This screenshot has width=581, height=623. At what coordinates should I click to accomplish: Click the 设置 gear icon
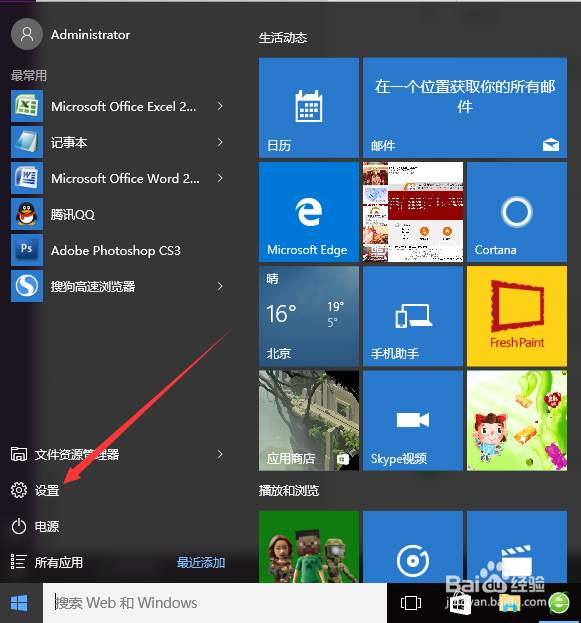tap(19, 490)
